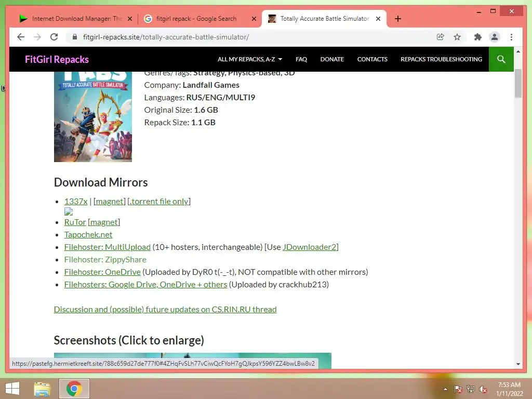The image size is (532, 399).
Task: Click the .torrent file only link
Action: (159, 201)
